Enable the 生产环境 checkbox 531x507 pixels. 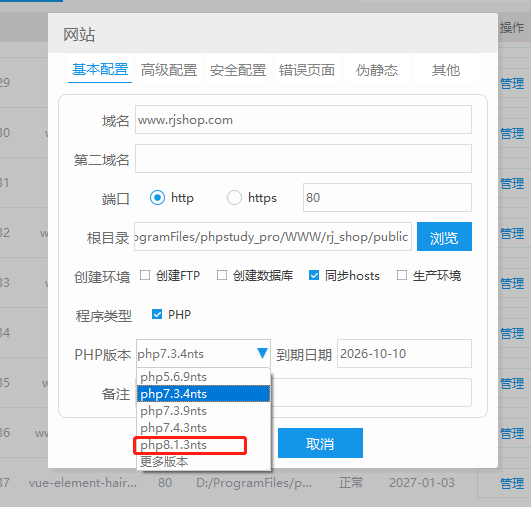pos(402,275)
